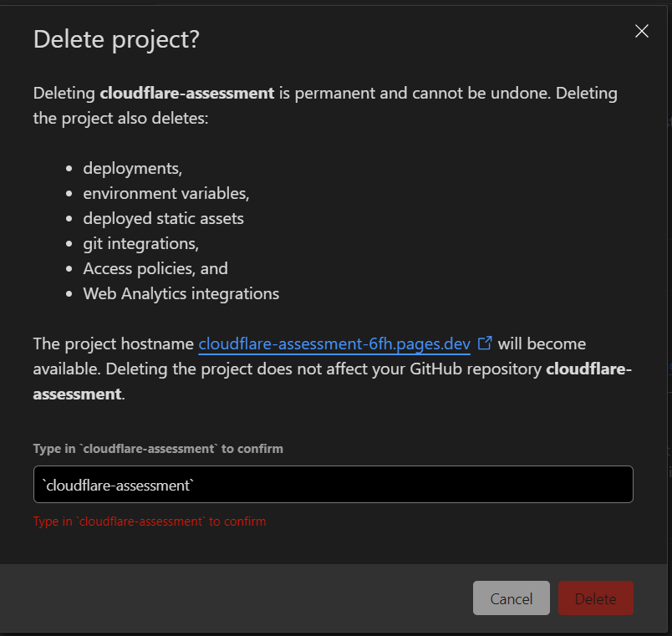Click the gray label above the input field
The image size is (672, 636).
click(158, 449)
